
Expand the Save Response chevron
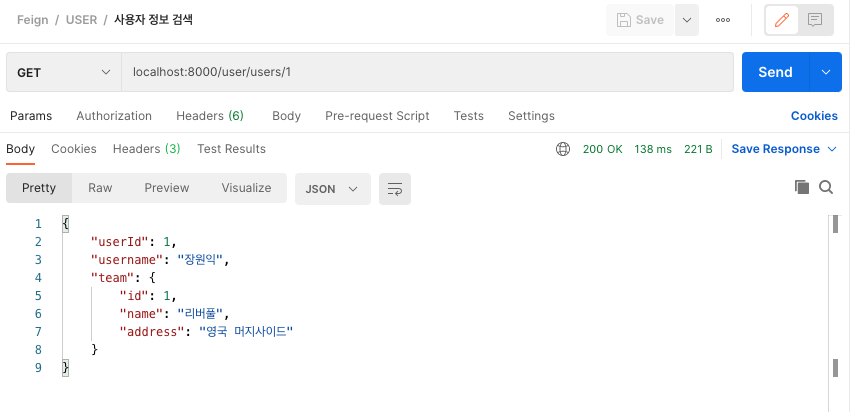[x=832, y=149]
